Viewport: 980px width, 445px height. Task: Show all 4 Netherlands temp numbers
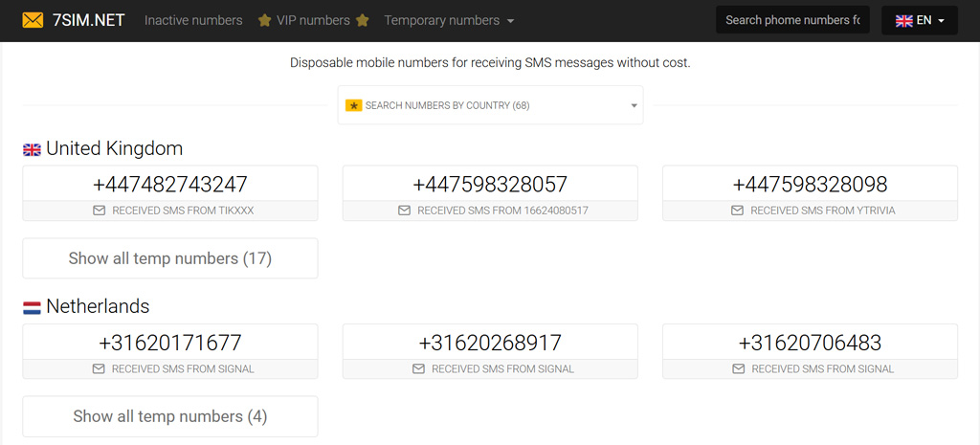(x=169, y=416)
